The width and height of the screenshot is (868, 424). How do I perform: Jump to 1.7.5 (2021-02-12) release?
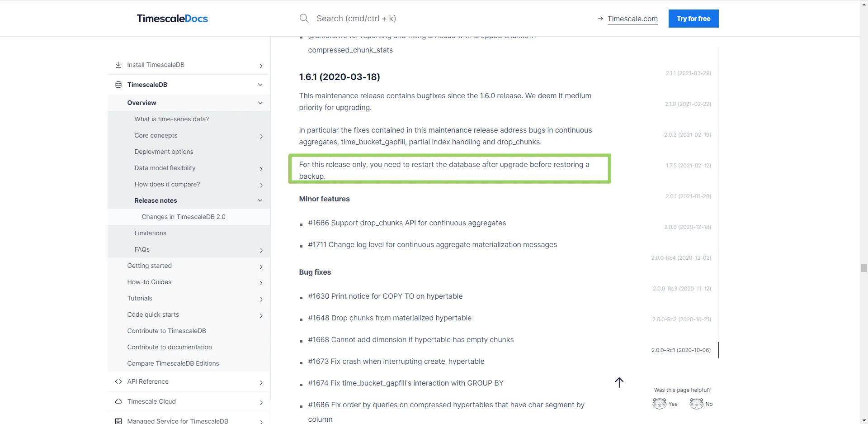point(688,166)
